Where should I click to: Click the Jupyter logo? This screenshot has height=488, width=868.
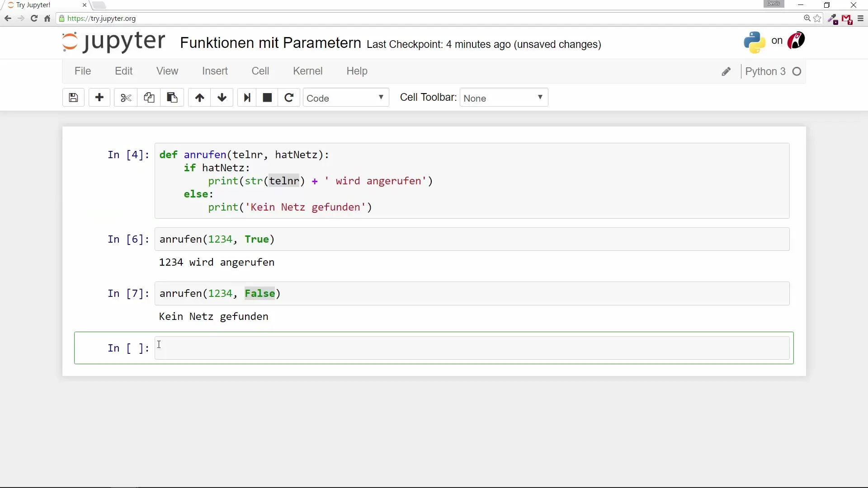pyautogui.click(x=113, y=42)
